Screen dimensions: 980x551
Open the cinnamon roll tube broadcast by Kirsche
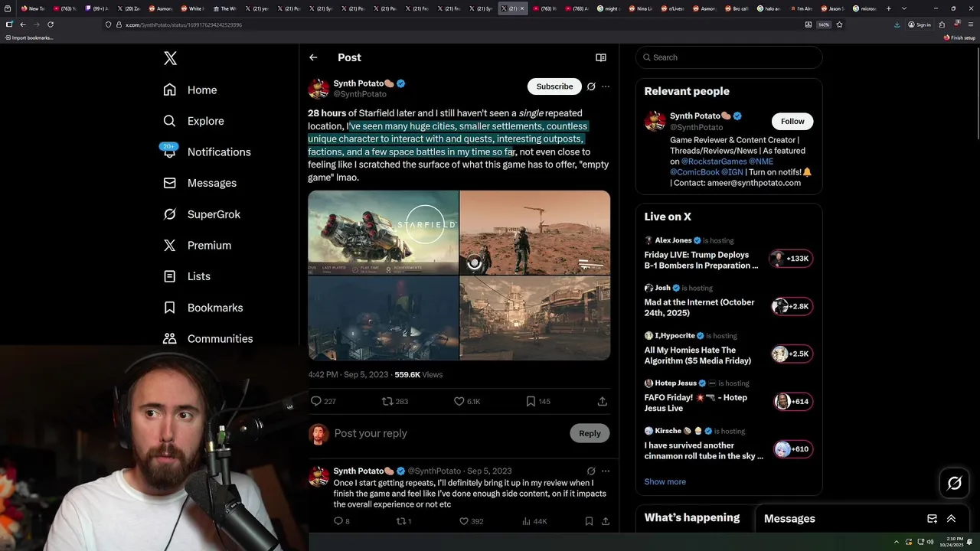(728, 445)
